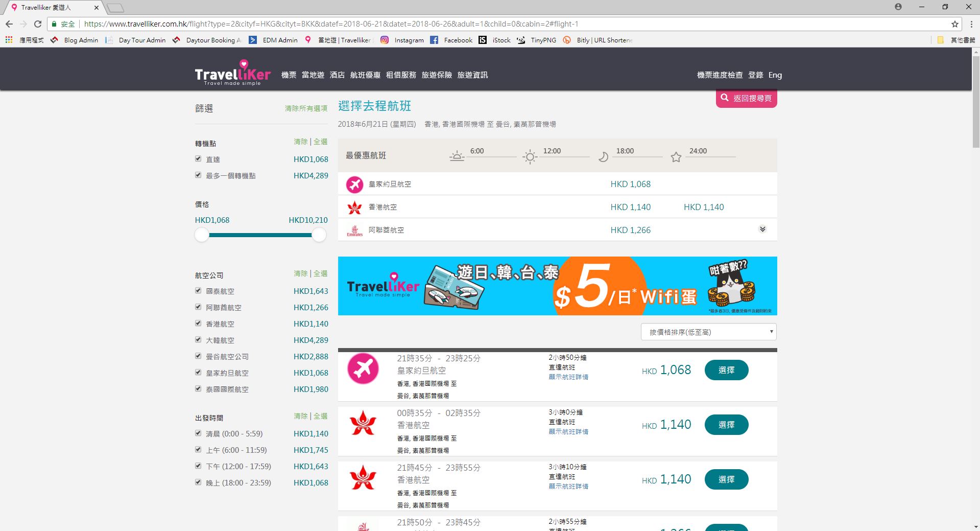
Task: Select the 00時35分 Hong Kong Airlines flight
Action: point(726,425)
